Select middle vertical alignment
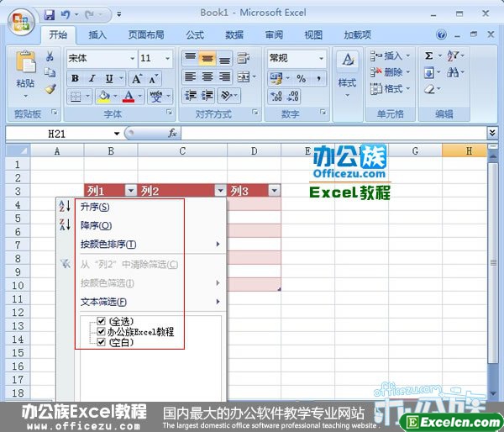 coord(207,58)
